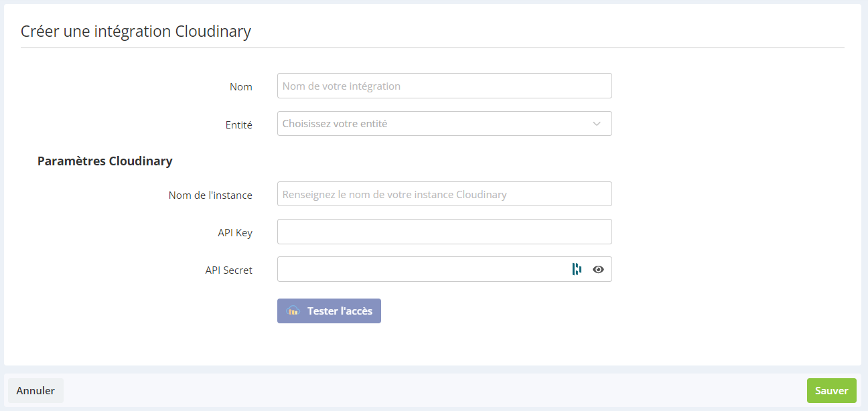Screen dimensions: 868x411
Task: Click the Annuler button
Action: pyautogui.click(x=35, y=390)
